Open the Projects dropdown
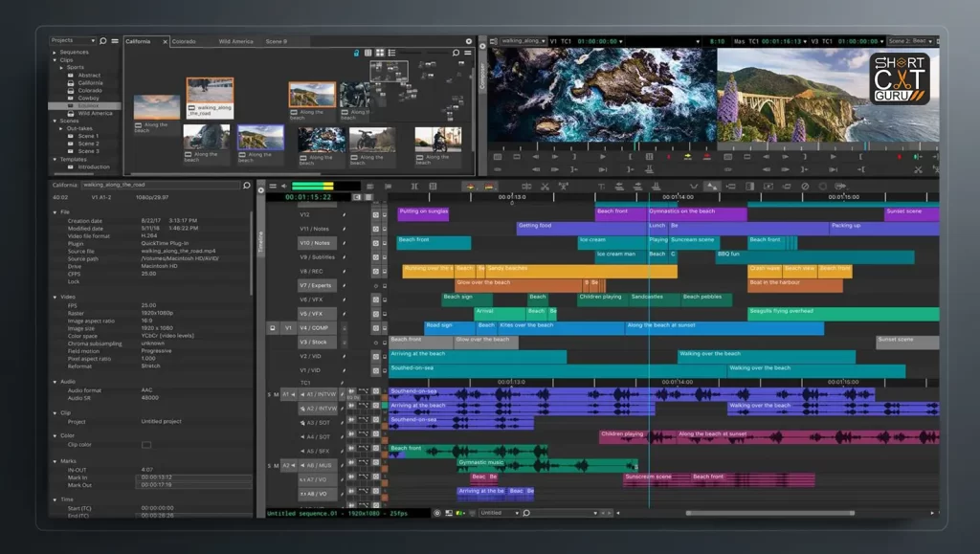 click(x=73, y=40)
